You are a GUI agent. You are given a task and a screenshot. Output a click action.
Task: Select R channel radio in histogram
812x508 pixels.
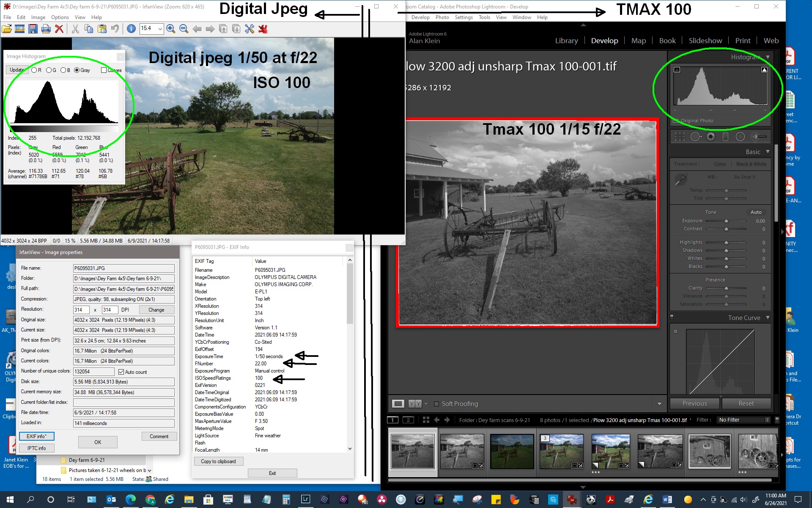pos(34,70)
